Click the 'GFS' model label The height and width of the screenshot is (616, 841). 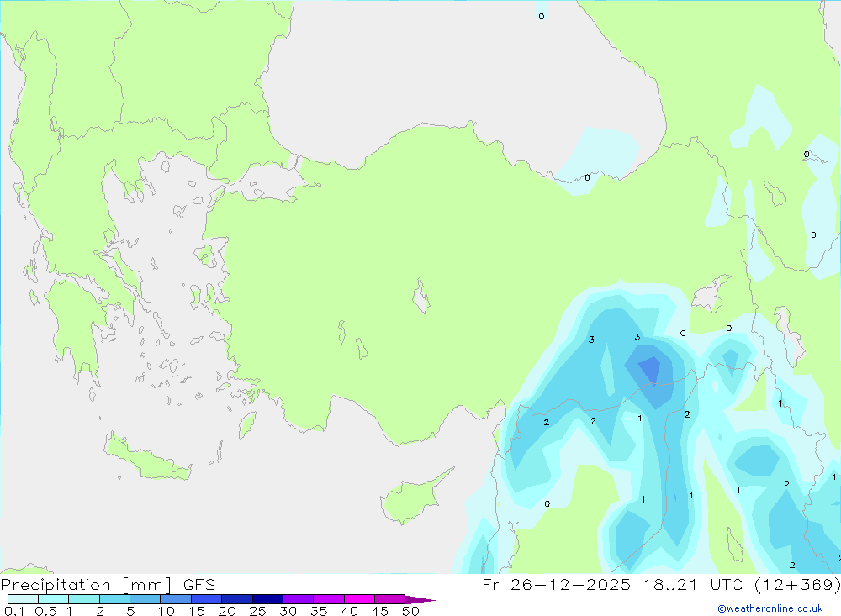tap(199, 584)
